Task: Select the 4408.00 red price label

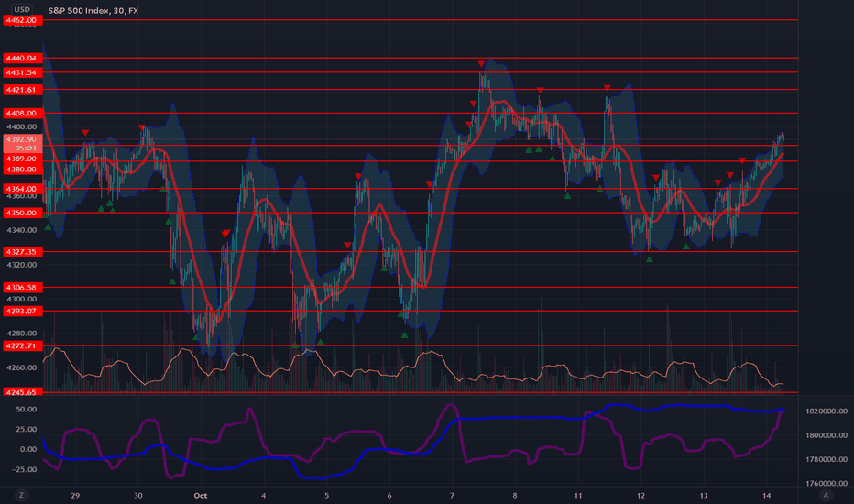Action: point(22,114)
